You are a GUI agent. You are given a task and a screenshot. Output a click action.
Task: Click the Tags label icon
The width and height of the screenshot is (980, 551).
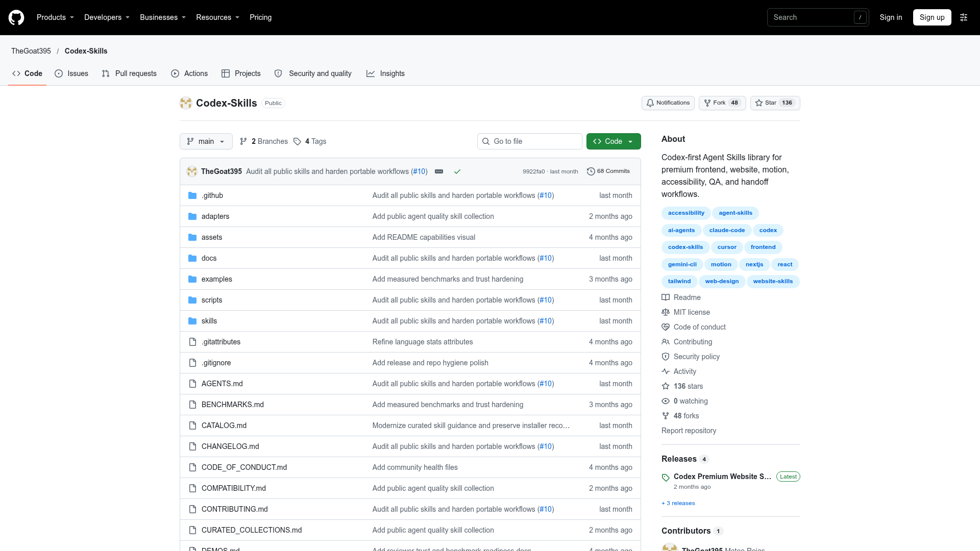coord(297,141)
